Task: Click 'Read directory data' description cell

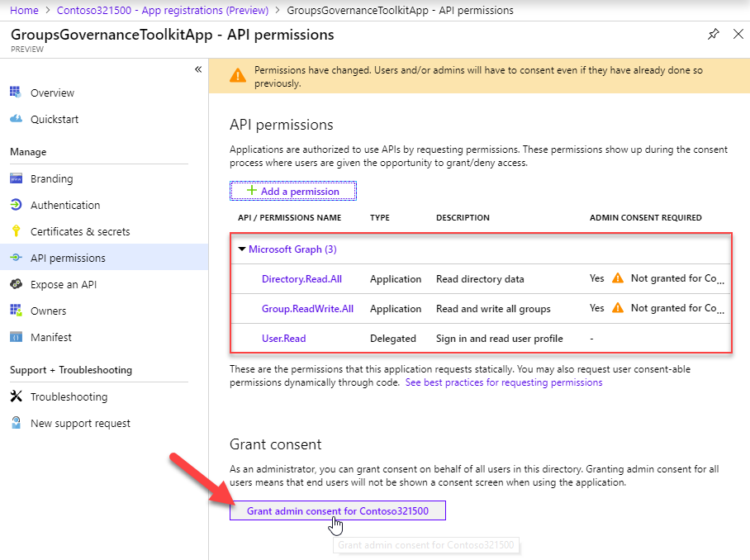Action: pyautogui.click(x=480, y=279)
